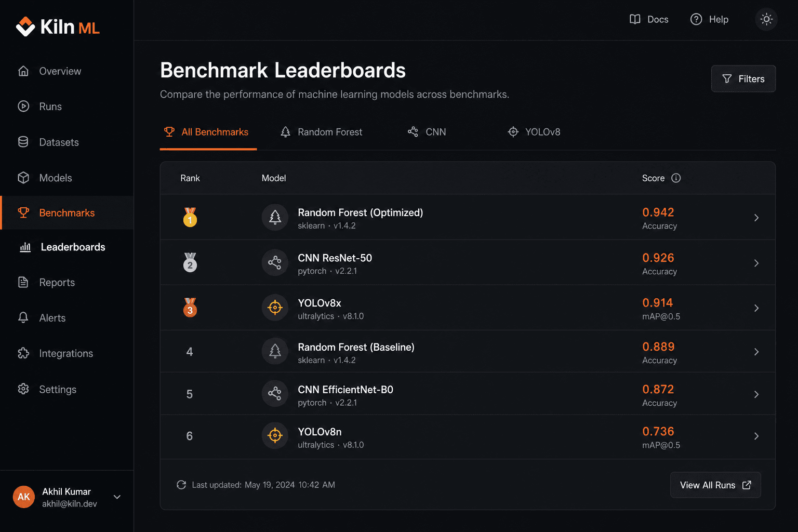798x532 pixels.
Task: Click the Random Forest (Optimized) model name
Action: [x=360, y=212]
